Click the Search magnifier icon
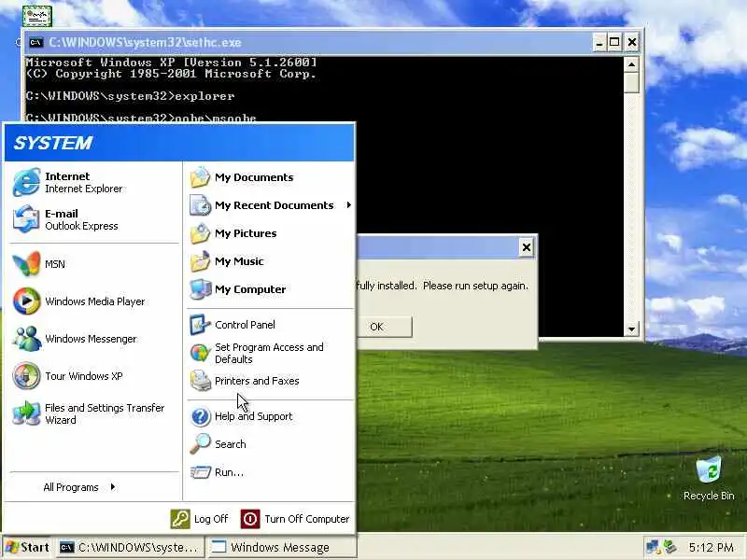Viewport: 747px width, 560px height. click(200, 444)
